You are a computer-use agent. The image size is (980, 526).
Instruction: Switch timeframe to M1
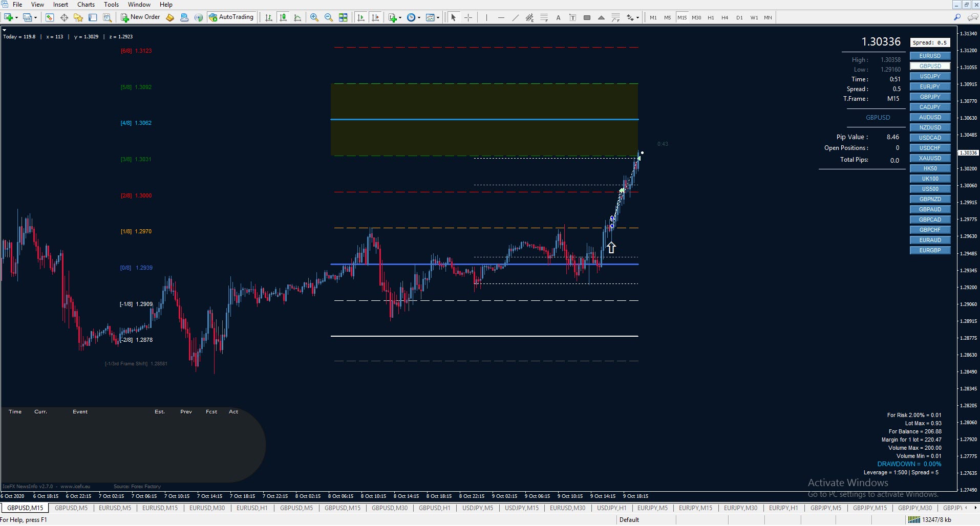[653, 17]
